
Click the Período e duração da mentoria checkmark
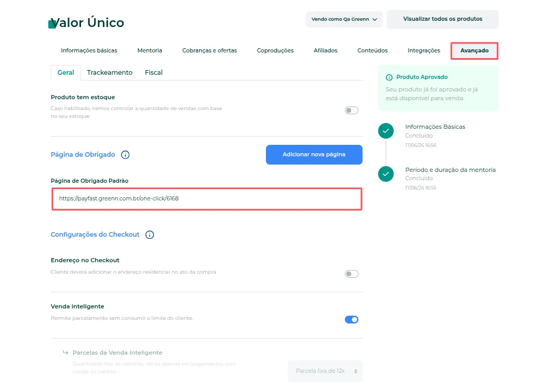point(386,174)
